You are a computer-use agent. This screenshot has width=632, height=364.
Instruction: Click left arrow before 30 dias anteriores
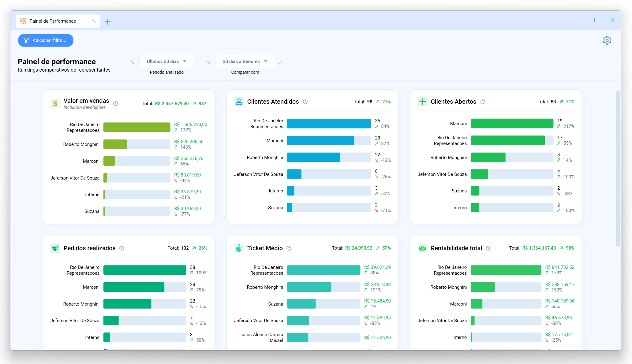[x=208, y=61]
